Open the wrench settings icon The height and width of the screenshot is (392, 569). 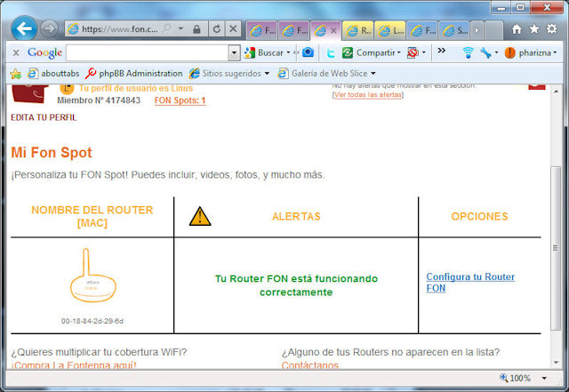(x=485, y=52)
